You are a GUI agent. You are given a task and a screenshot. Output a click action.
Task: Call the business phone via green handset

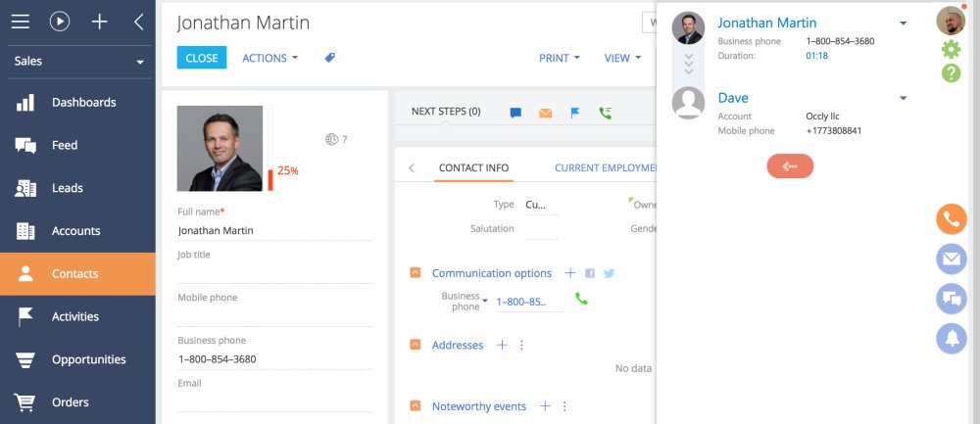581,299
